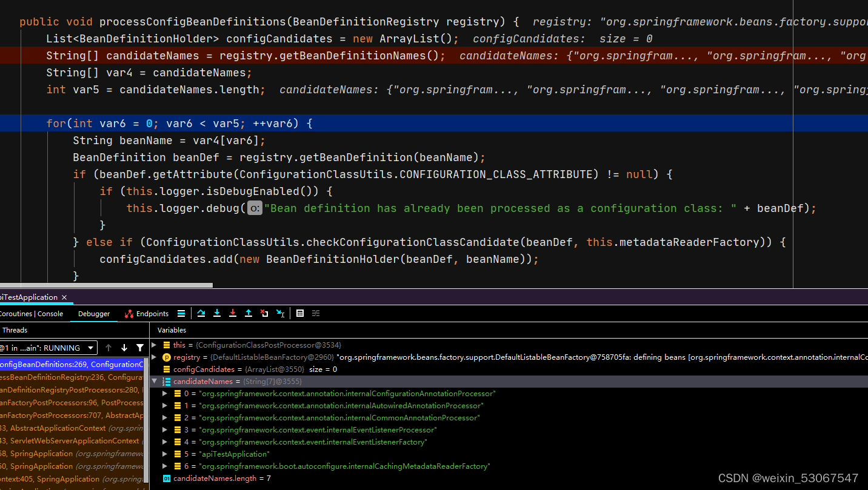Click the frames filter funnel icon

[140, 348]
